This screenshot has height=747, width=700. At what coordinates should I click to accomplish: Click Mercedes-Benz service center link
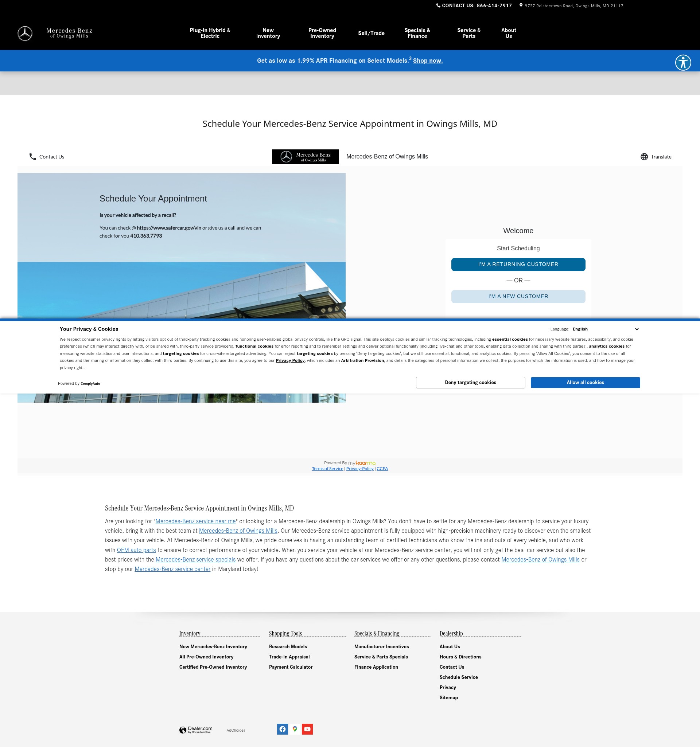pos(172,569)
